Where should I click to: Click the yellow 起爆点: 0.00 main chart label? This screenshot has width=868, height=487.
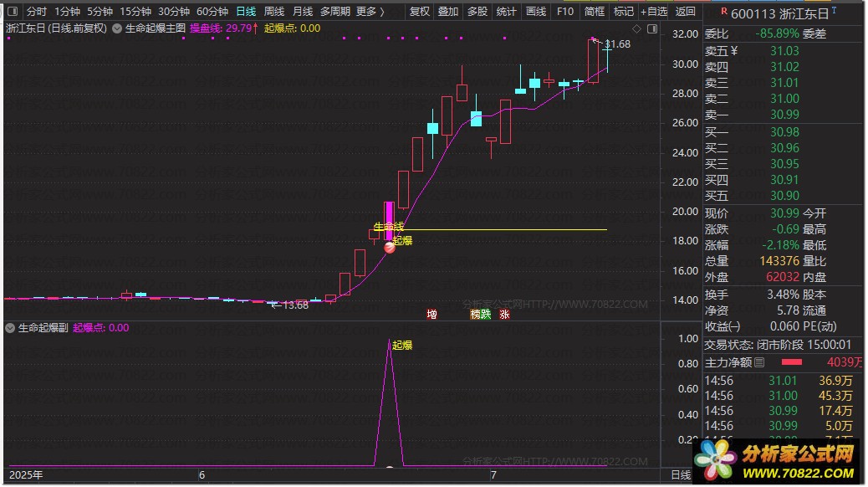293,28
